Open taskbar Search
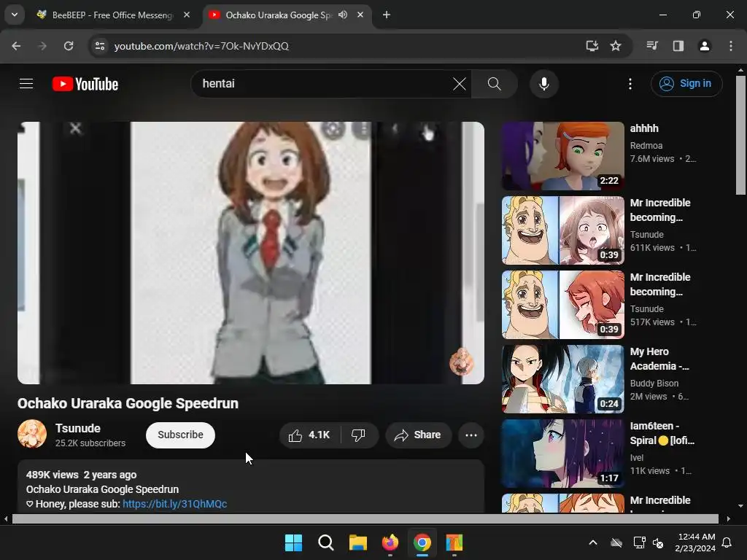 (x=326, y=542)
